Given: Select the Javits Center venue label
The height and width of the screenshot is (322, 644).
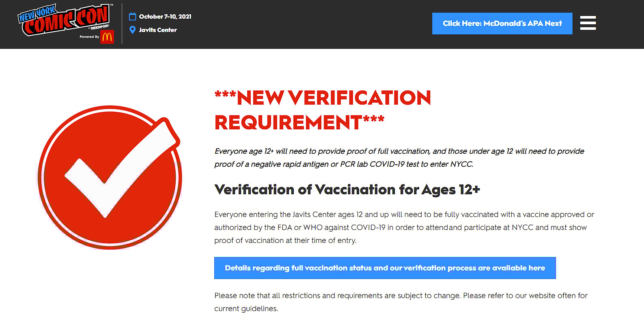Looking at the screenshot, I should tap(158, 30).
